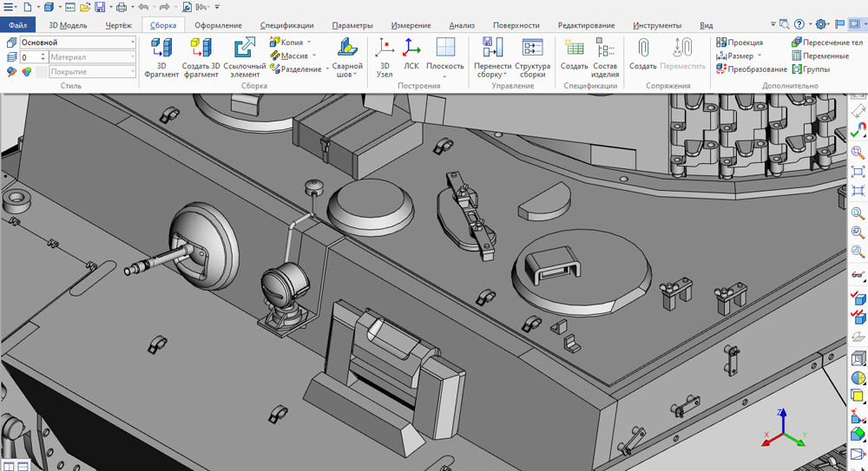Select Создать 3D фрагмент tool
The width and height of the screenshot is (868, 471).
pos(201,57)
